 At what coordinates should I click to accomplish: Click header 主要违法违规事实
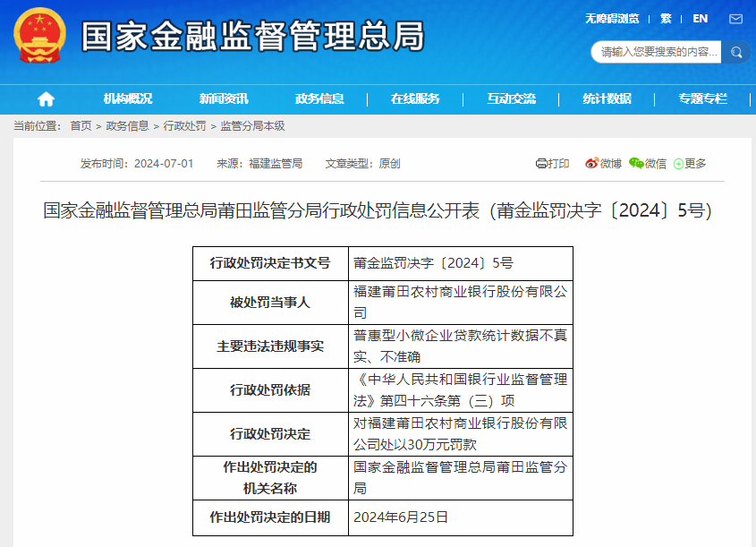point(270,346)
